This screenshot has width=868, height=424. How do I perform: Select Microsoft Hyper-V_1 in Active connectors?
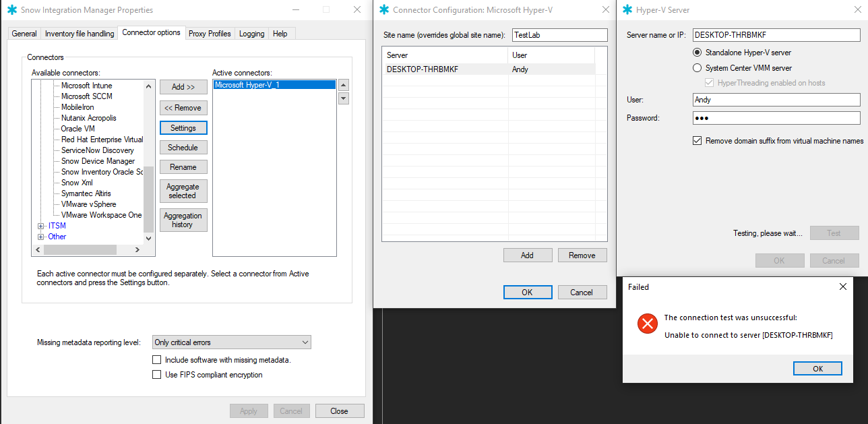(274, 85)
